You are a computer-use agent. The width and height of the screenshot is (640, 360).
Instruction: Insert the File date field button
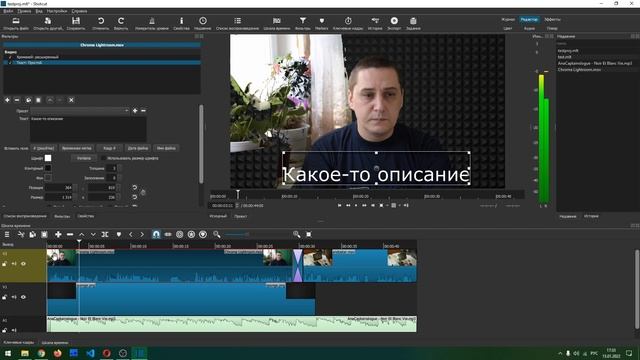pos(138,148)
